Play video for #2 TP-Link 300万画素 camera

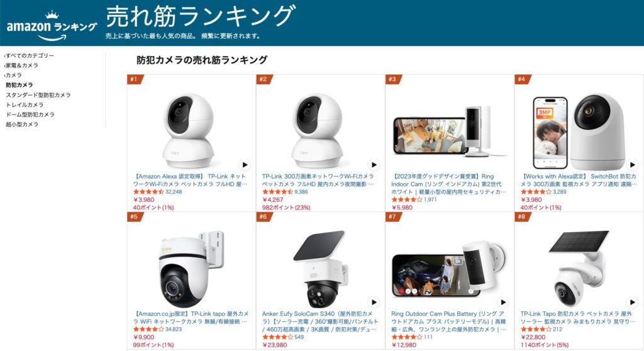pyautogui.click(x=374, y=165)
